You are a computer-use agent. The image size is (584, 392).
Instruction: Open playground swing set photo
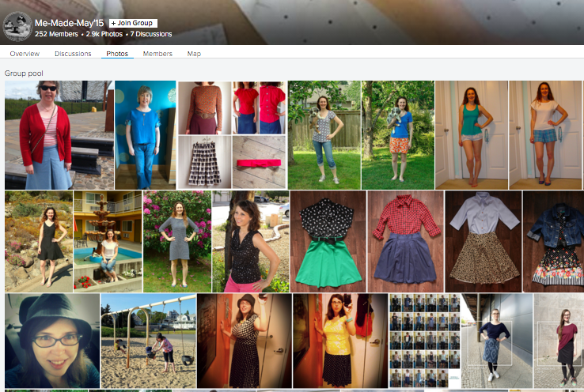(x=149, y=341)
